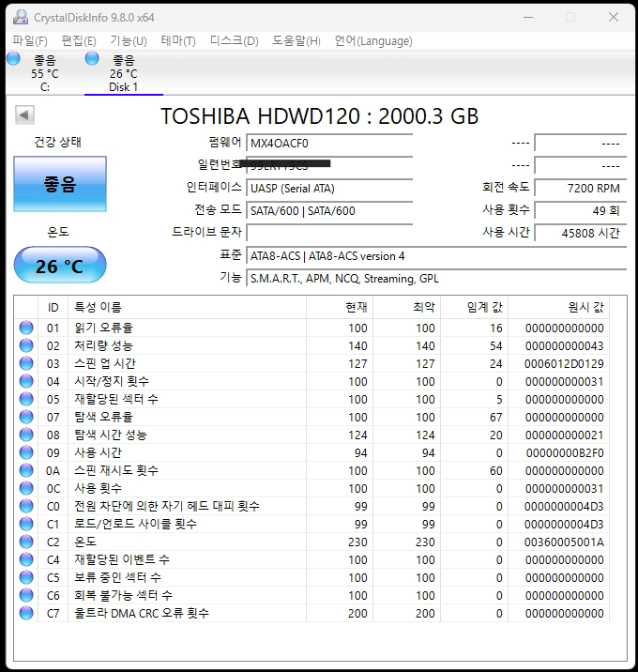Click status icon of row 03 스핀 업 시간

26,363
